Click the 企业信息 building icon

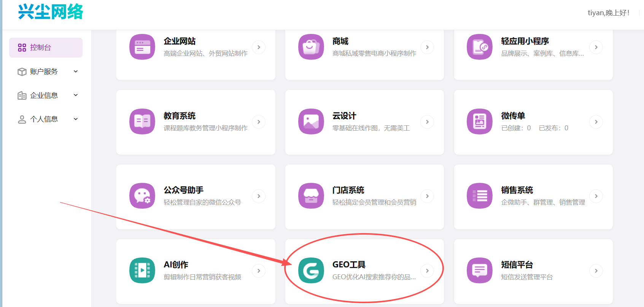22,95
